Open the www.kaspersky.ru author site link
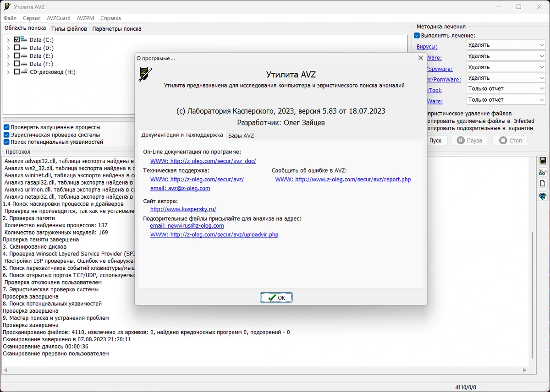The image size is (550, 392). 183,209
